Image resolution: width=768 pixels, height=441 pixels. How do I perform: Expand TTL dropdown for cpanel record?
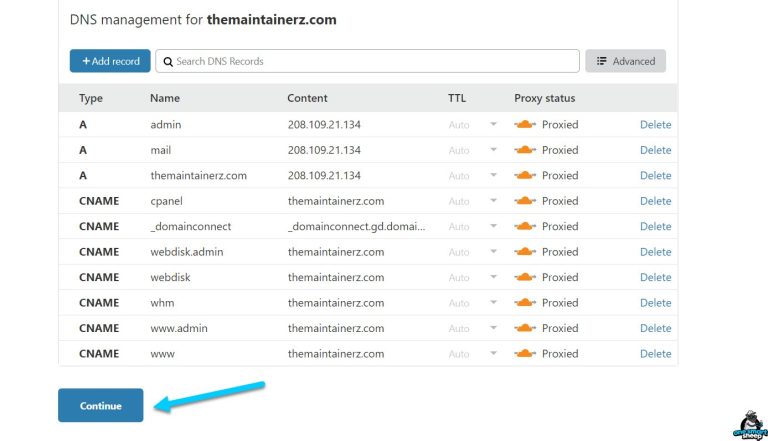pos(492,201)
